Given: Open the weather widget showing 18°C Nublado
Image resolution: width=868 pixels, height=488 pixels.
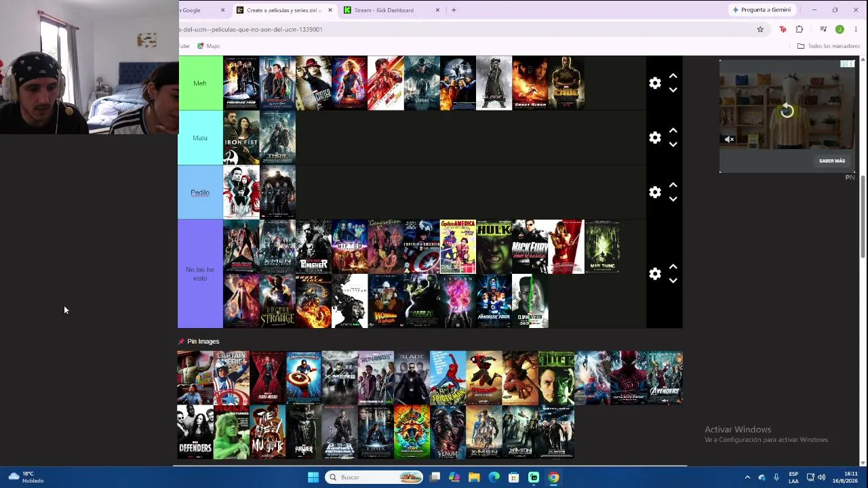Looking at the screenshot, I should tap(25, 477).
